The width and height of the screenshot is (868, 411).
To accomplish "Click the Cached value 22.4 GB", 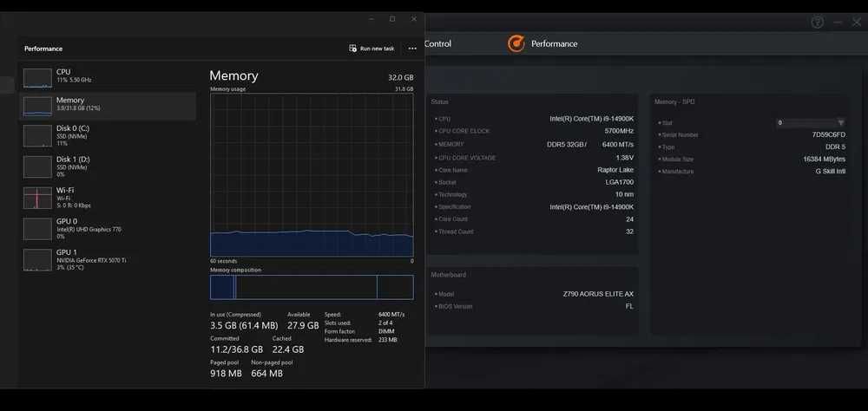I will pos(288,349).
